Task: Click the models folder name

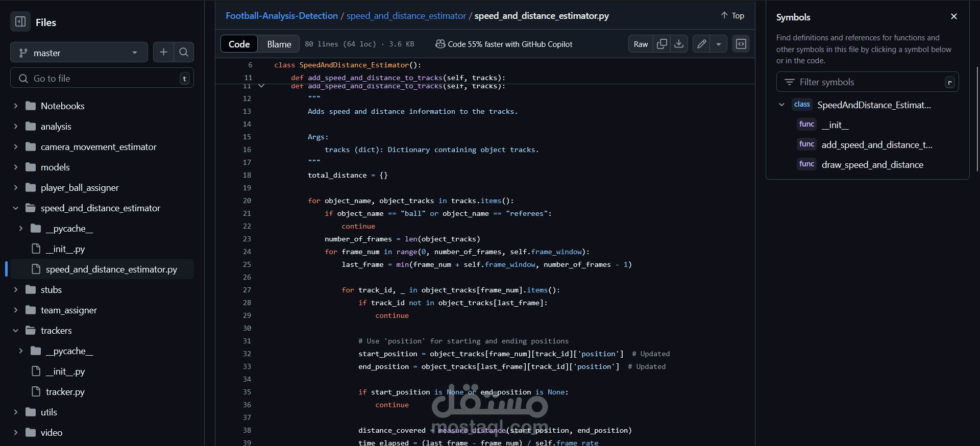Action: click(x=55, y=167)
